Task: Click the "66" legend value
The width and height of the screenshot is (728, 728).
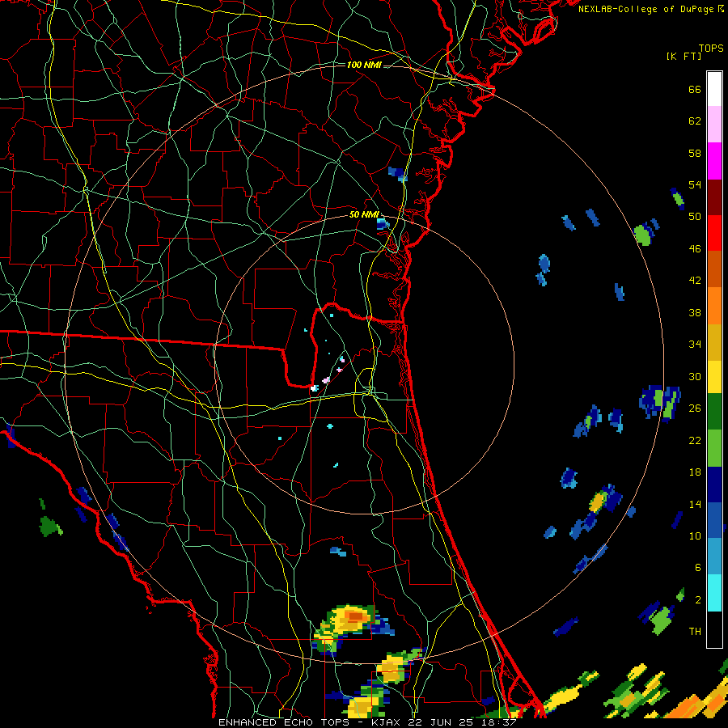Action: (x=695, y=90)
